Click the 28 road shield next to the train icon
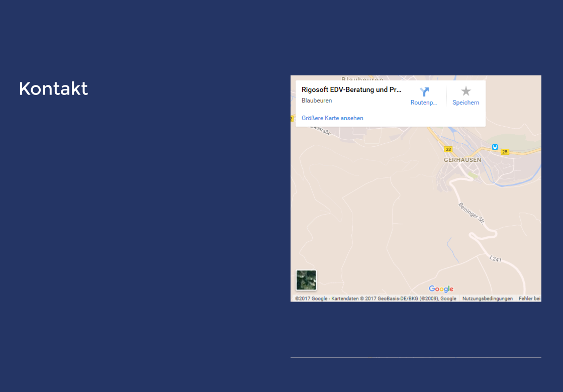Screen dimensions: 563x392 (x=505, y=152)
